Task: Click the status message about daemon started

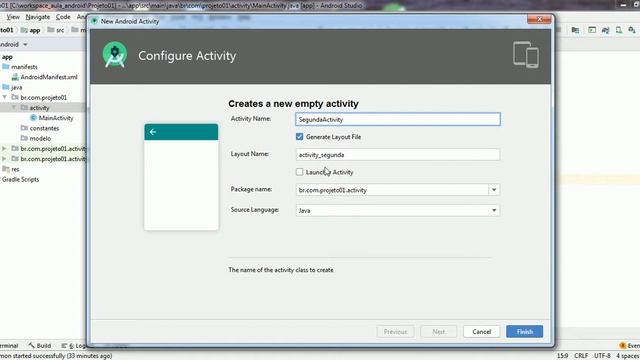Action: coord(56,356)
